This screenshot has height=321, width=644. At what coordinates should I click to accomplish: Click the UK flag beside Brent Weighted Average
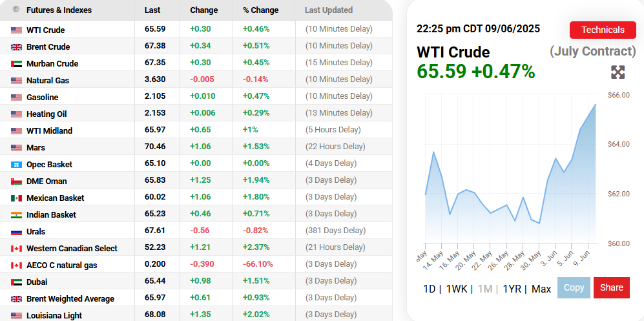point(16,299)
